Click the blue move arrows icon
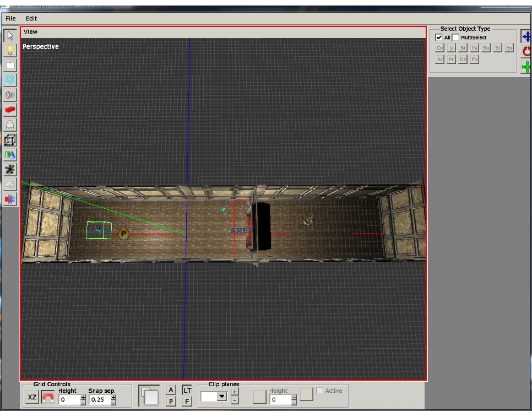The height and width of the screenshot is (411, 532). pyautogui.click(x=526, y=37)
